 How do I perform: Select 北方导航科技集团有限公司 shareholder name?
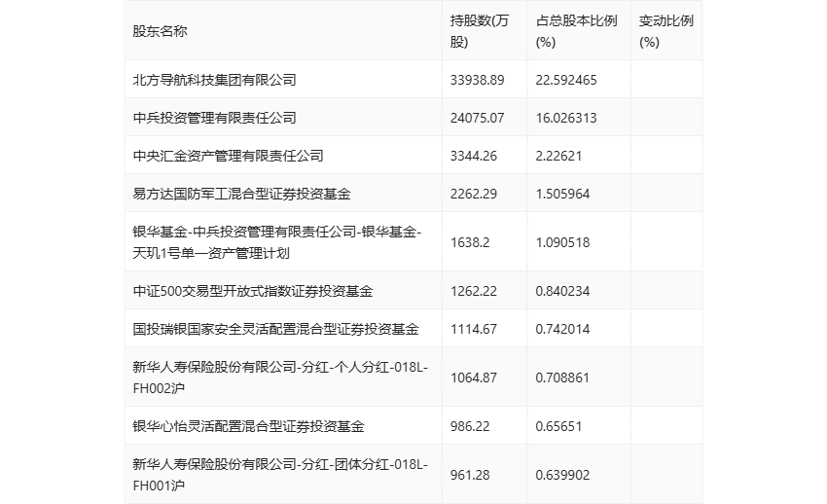pyautogui.click(x=214, y=80)
